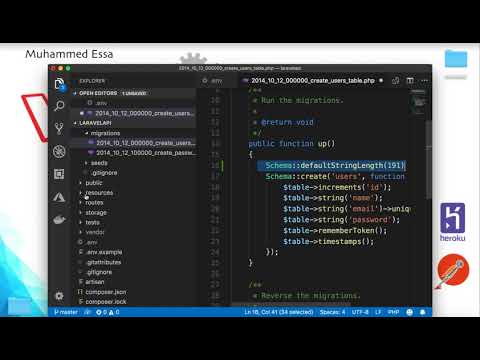Open the root .gitignore file

[133, 272]
